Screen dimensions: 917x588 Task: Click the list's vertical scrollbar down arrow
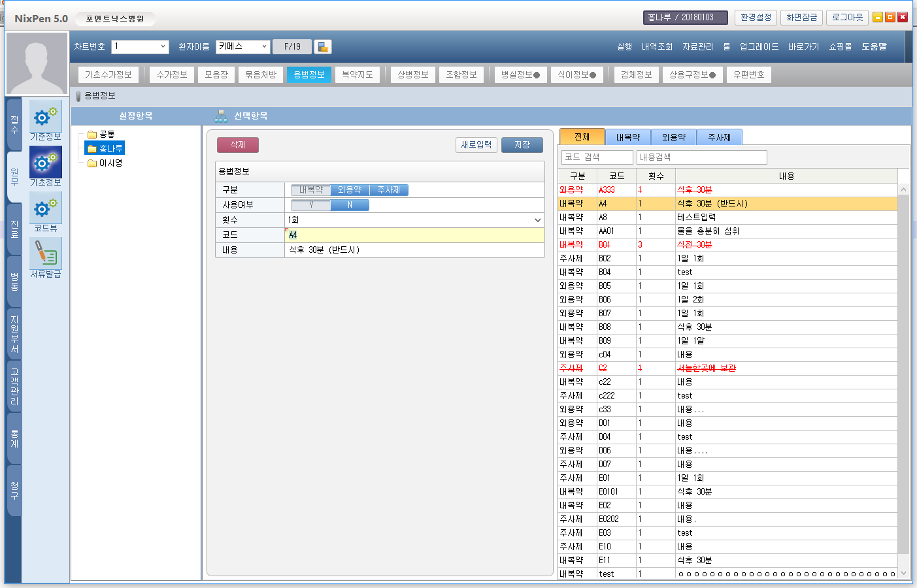coord(904,573)
